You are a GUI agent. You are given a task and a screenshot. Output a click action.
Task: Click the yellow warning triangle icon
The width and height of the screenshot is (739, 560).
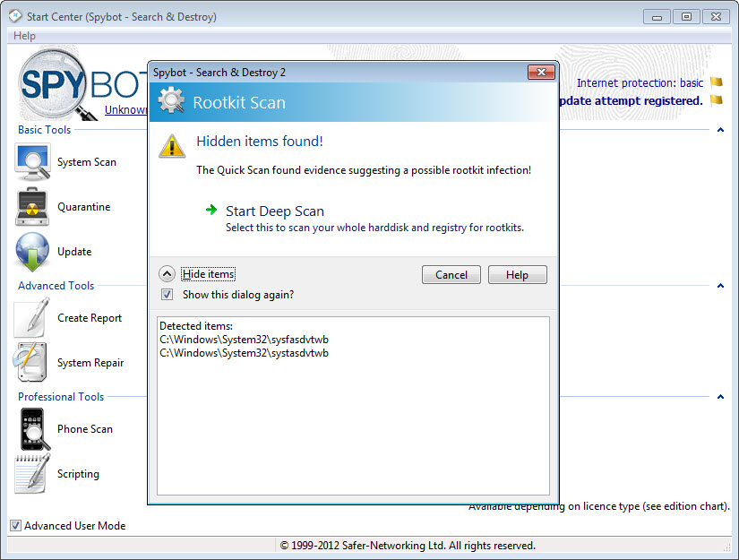coord(172,145)
